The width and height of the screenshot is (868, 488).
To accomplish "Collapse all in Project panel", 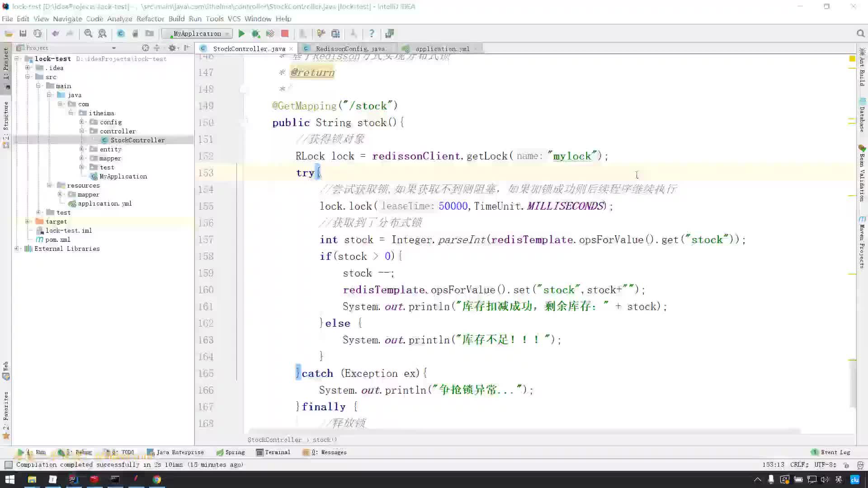I will pyautogui.click(x=157, y=48).
